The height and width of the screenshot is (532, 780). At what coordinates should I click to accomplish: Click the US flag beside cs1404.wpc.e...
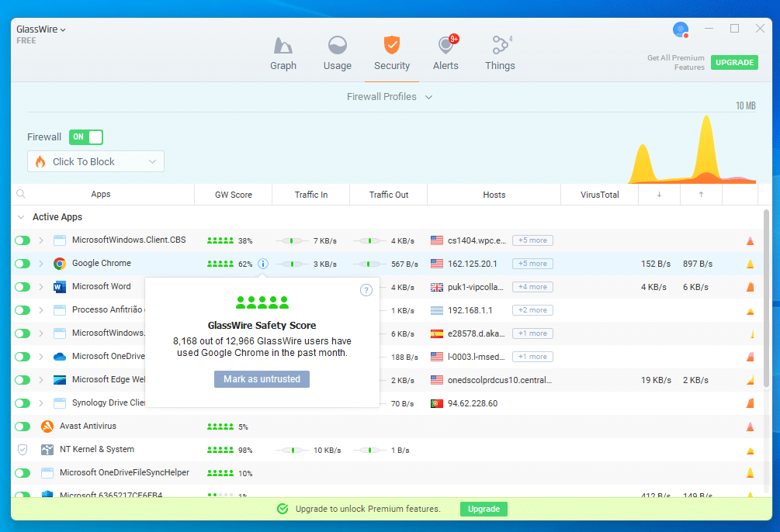click(x=437, y=240)
